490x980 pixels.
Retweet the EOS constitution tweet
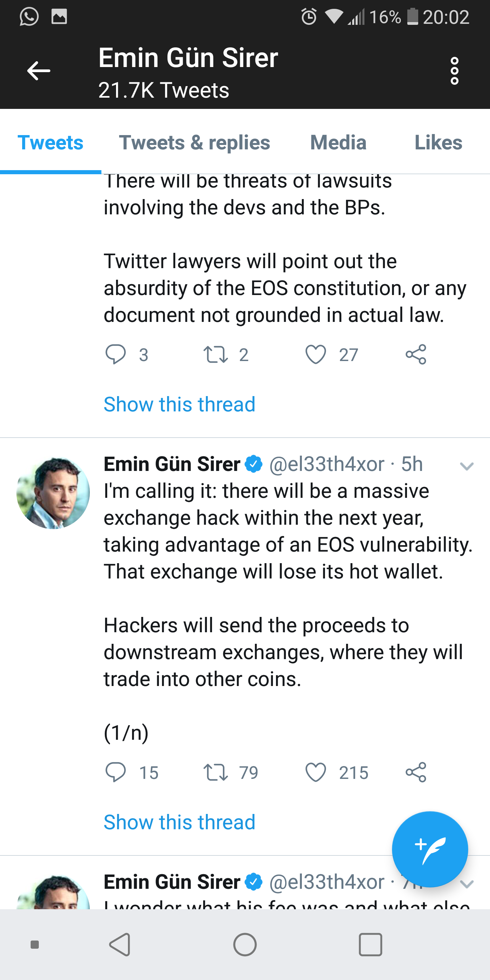coord(216,354)
